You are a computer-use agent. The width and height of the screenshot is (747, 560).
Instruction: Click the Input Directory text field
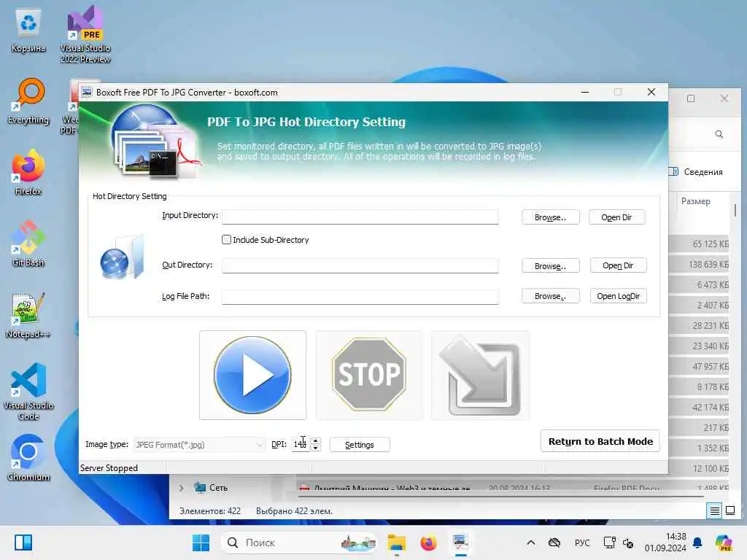pos(360,217)
